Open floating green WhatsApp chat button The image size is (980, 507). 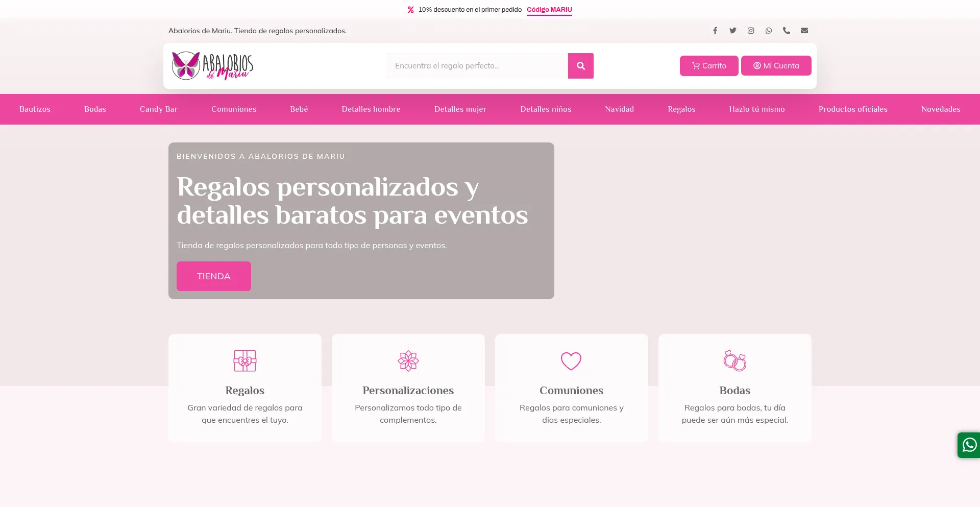tap(969, 445)
